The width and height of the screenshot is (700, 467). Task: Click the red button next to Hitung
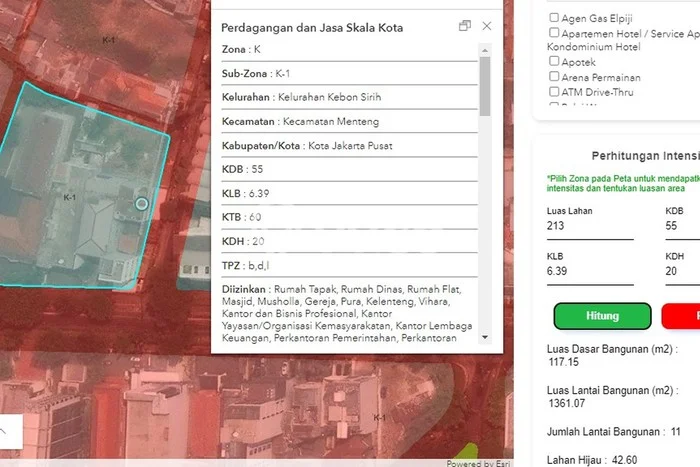[x=681, y=316]
